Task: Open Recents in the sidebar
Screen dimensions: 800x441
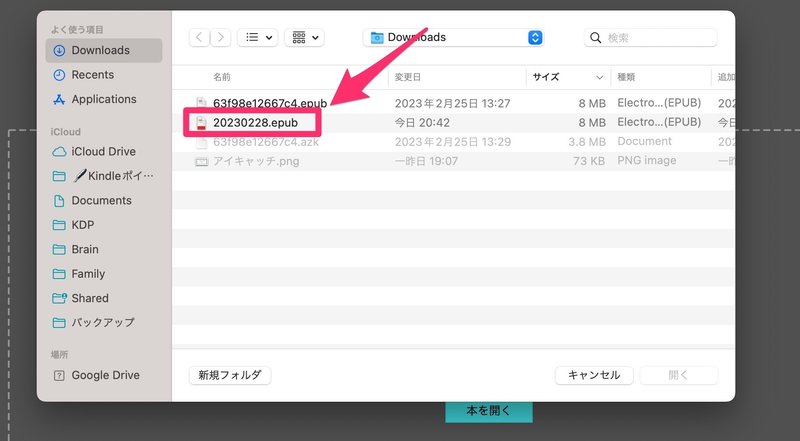Action: pos(92,75)
